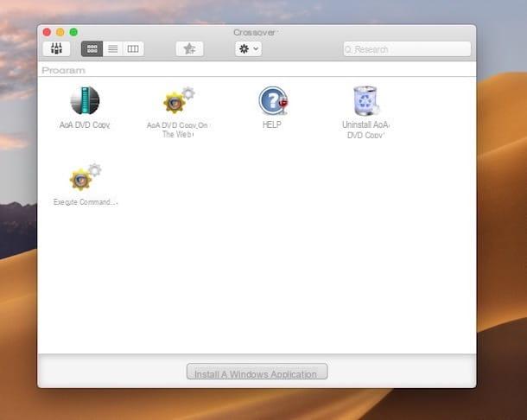Open the bottles manager toolbar icon
Viewport: 527px width, 420px height.
click(x=56, y=48)
